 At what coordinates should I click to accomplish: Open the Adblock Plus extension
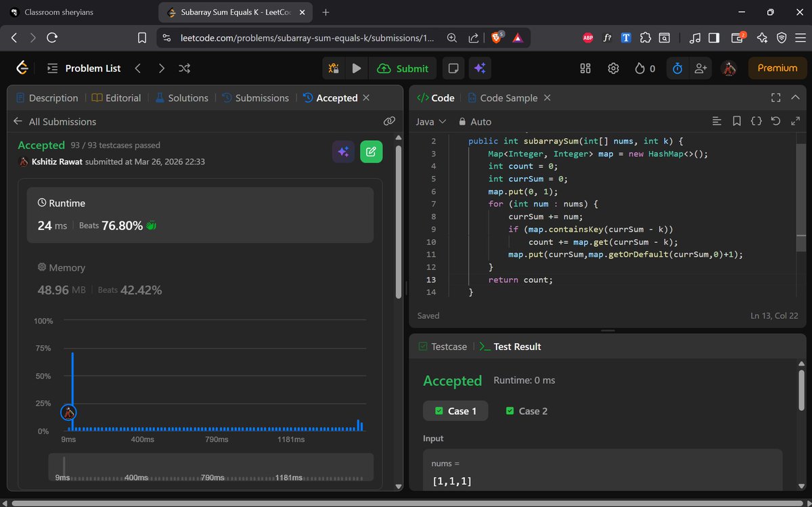point(588,38)
